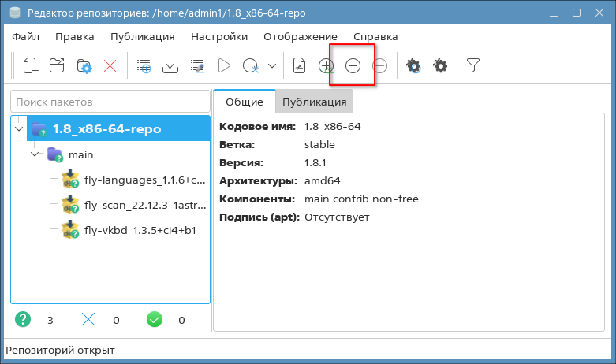Screen dimensions: 616x364
Task: Click the download packages arrow icon
Action: click(x=170, y=66)
